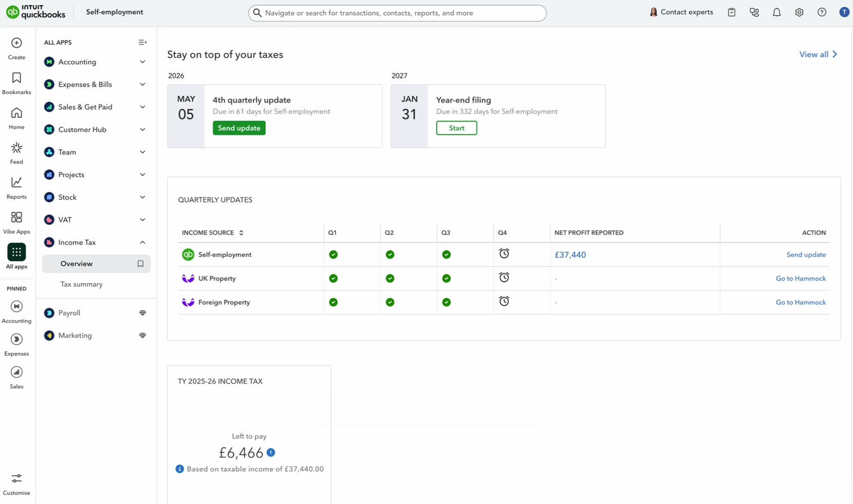Screen dimensions: 853x504
Task: Open Bookmarks in the left rail
Action: tap(16, 78)
